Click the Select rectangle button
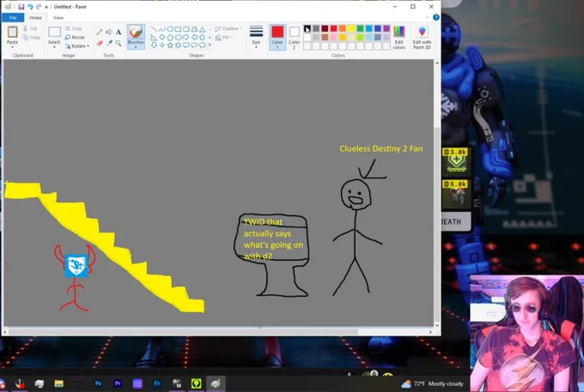 [x=54, y=33]
